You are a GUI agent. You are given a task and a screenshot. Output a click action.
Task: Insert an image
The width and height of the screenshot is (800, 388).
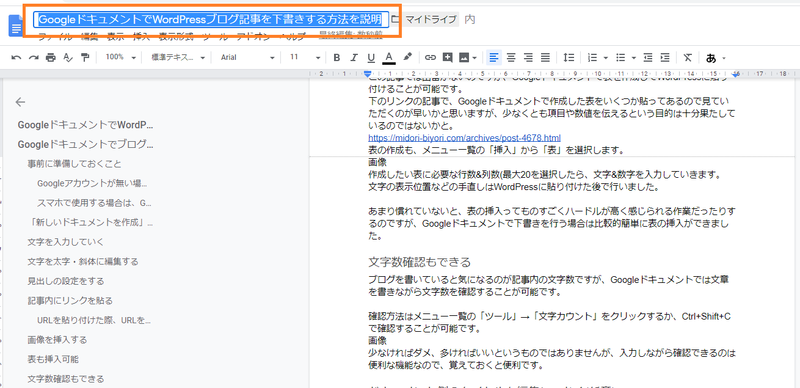point(464,58)
